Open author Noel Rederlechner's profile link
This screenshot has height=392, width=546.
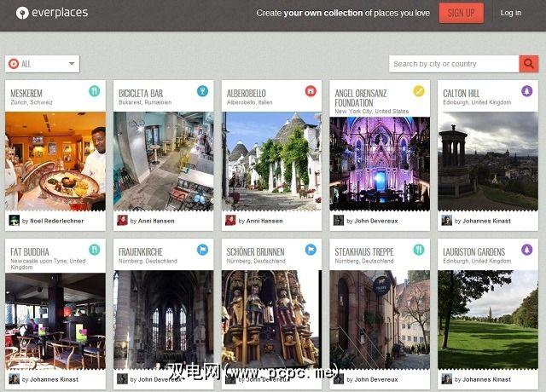(x=57, y=221)
